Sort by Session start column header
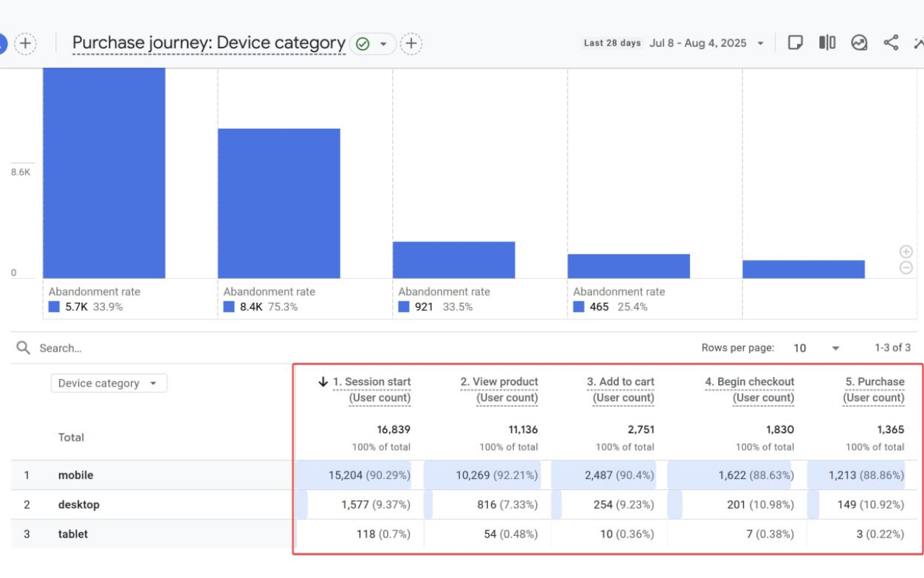This screenshot has width=924, height=578. click(x=371, y=381)
